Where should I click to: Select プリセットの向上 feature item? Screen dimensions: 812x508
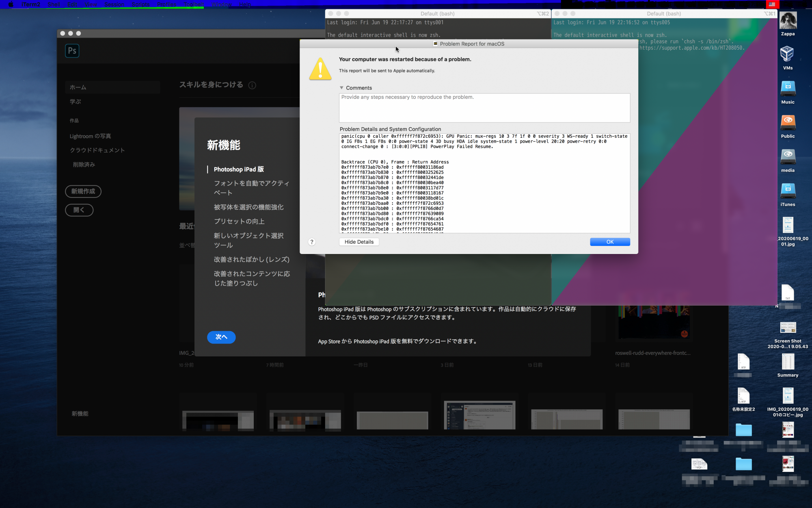pyautogui.click(x=239, y=221)
